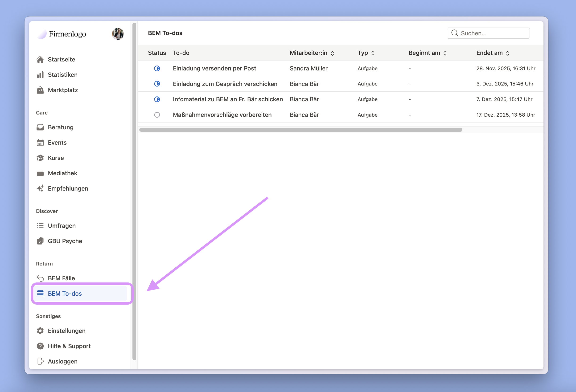Click Ausloggen to log out

point(62,362)
